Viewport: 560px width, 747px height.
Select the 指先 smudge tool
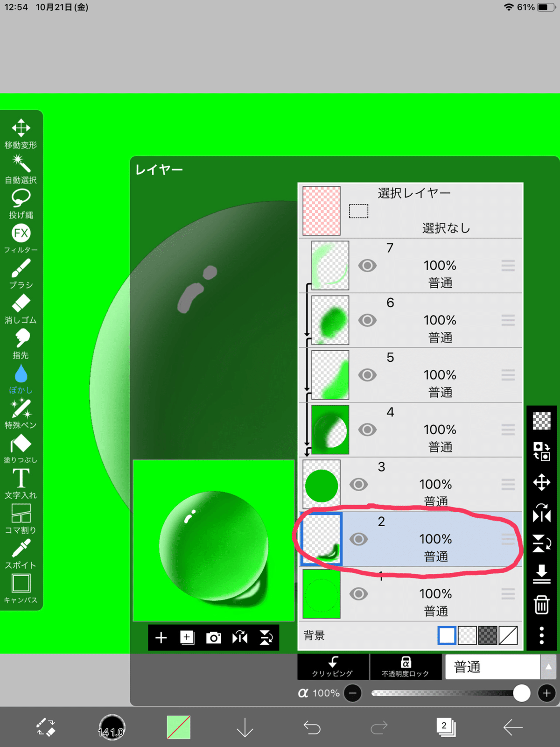(x=21, y=344)
